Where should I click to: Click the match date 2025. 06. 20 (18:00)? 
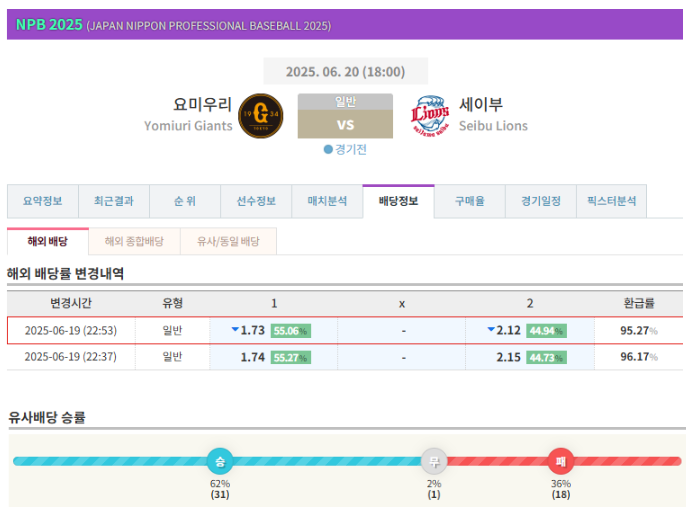(x=345, y=71)
